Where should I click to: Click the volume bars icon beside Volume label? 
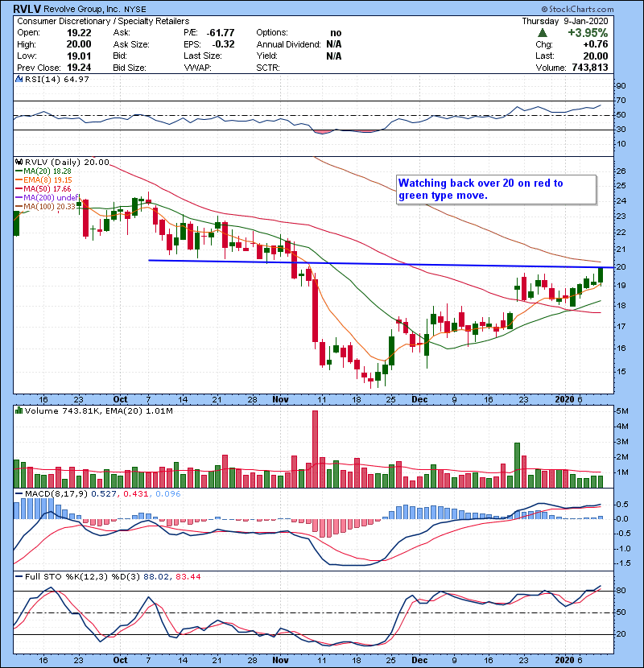click(19, 411)
